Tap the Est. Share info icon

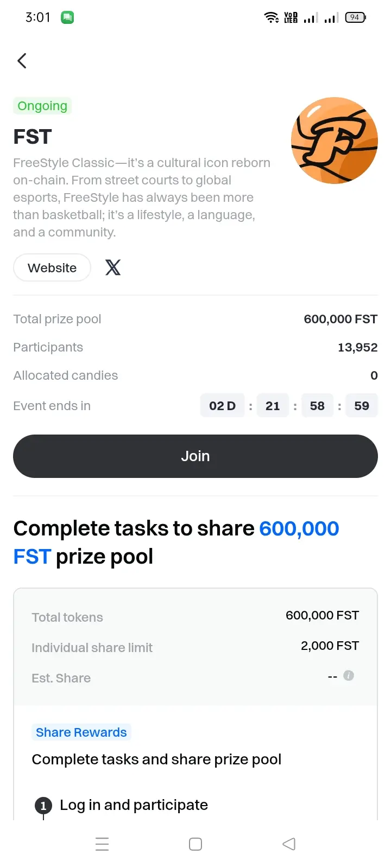[349, 675]
